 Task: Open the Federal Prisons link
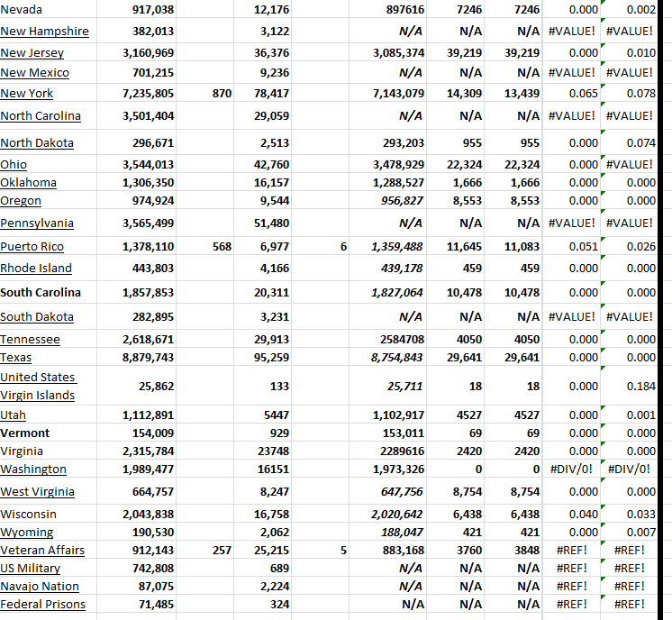pyautogui.click(x=43, y=604)
